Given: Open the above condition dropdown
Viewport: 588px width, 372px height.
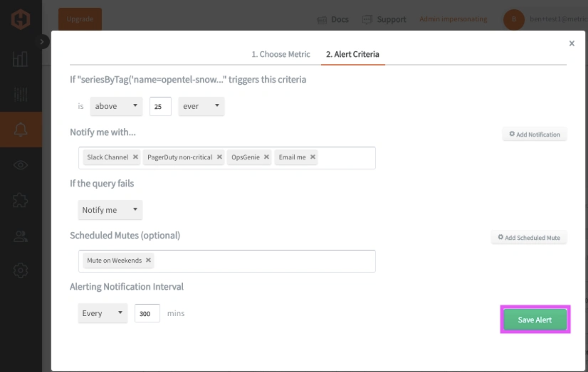Looking at the screenshot, I should [x=116, y=106].
